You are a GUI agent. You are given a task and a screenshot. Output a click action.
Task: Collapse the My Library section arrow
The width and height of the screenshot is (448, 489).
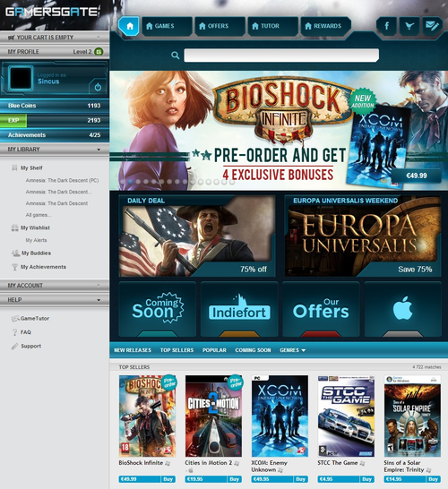(99, 150)
